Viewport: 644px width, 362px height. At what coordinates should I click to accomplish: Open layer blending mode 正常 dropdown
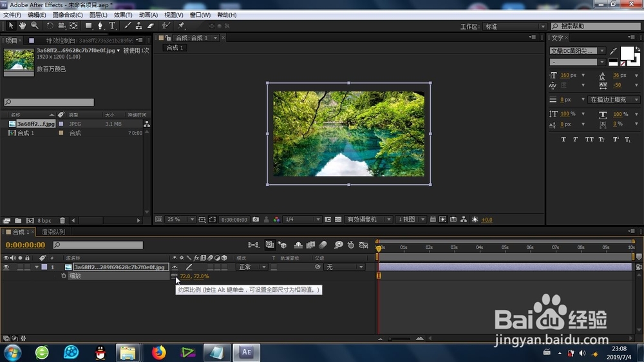[x=252, y=267]
